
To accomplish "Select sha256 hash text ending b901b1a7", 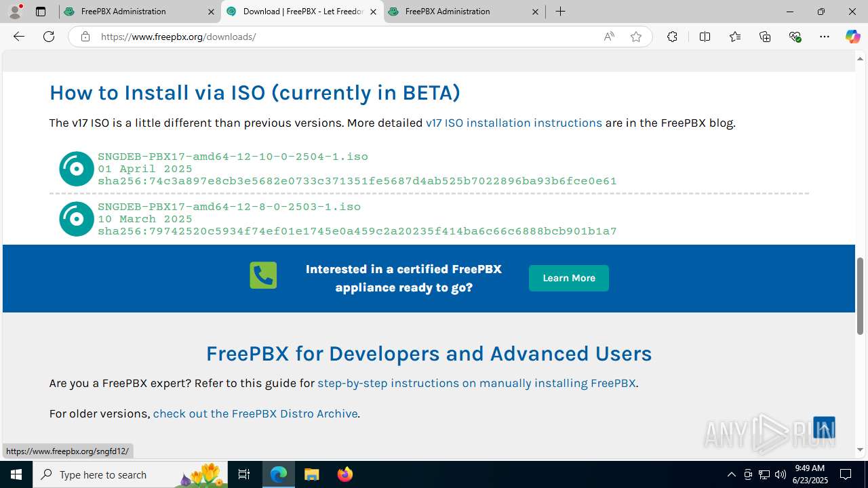I will coord(357,232).
